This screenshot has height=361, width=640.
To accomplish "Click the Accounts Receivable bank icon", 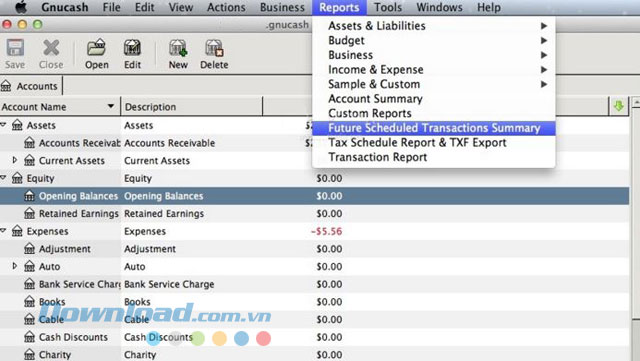I will [29, 143].
